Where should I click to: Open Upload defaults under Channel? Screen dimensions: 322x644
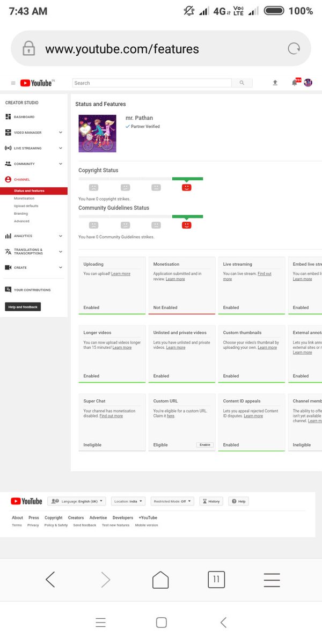pos(26,206)
